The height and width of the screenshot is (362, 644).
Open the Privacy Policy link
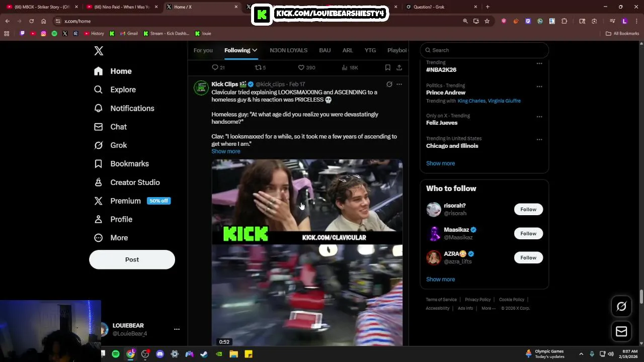click(477, 300)
